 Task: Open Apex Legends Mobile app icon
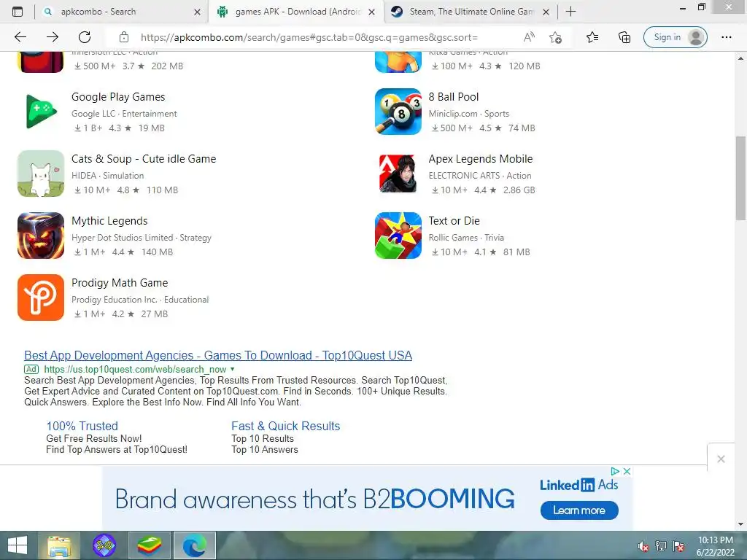click(398, 174)
